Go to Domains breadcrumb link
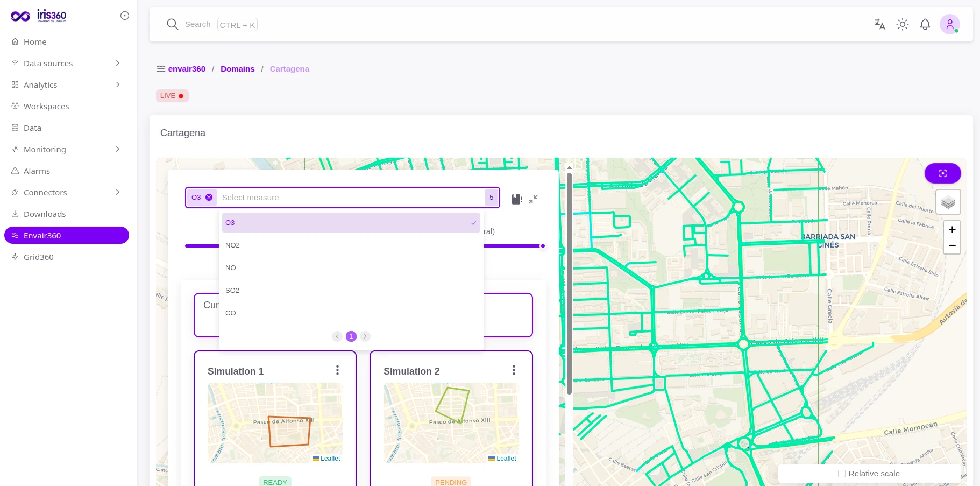Screen dimensions: 980x486 237,69
